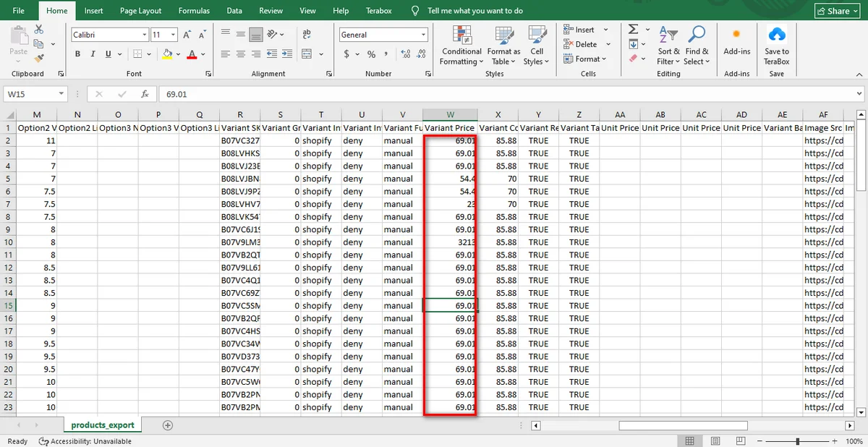Click the zoom in plus button
Image resolution: width=868 pixels, height=447 pixels.
pyautogui.click(x=834, y=441)
